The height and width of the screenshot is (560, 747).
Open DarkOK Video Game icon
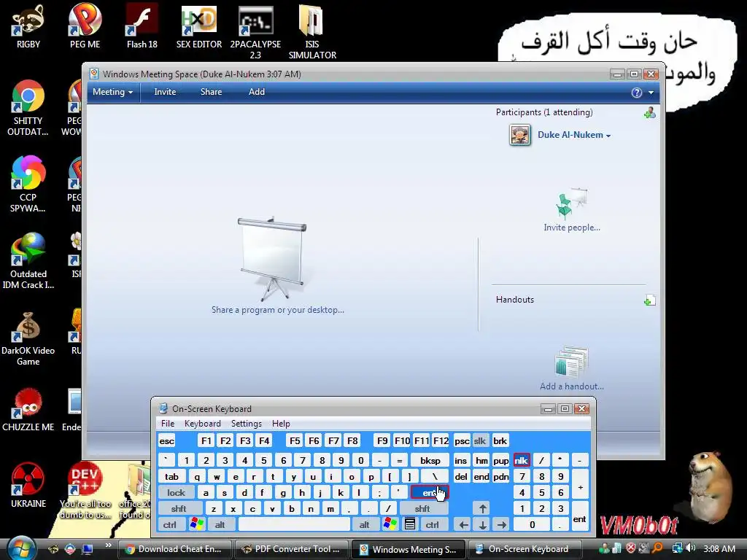28,338
